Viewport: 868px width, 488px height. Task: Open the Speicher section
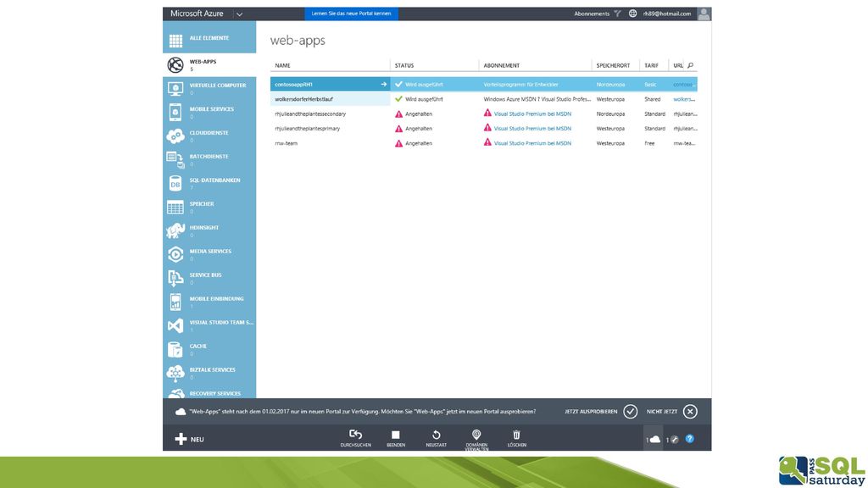point(209,208)
